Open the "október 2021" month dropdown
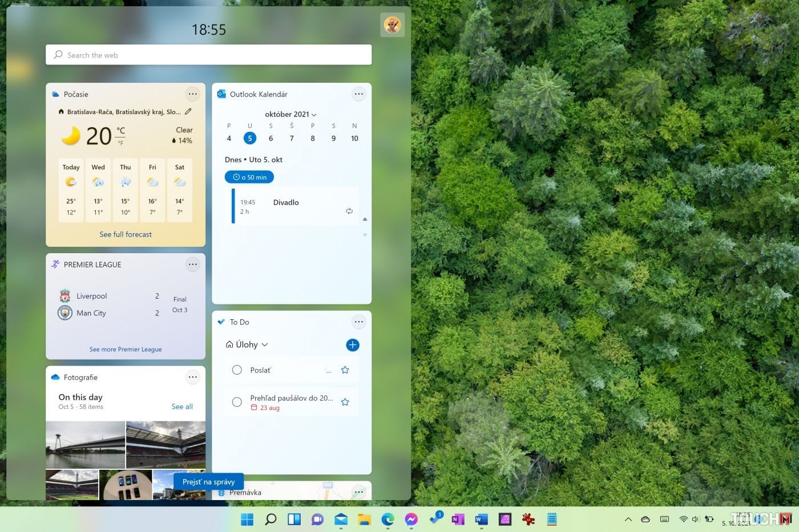 (290, 114)
